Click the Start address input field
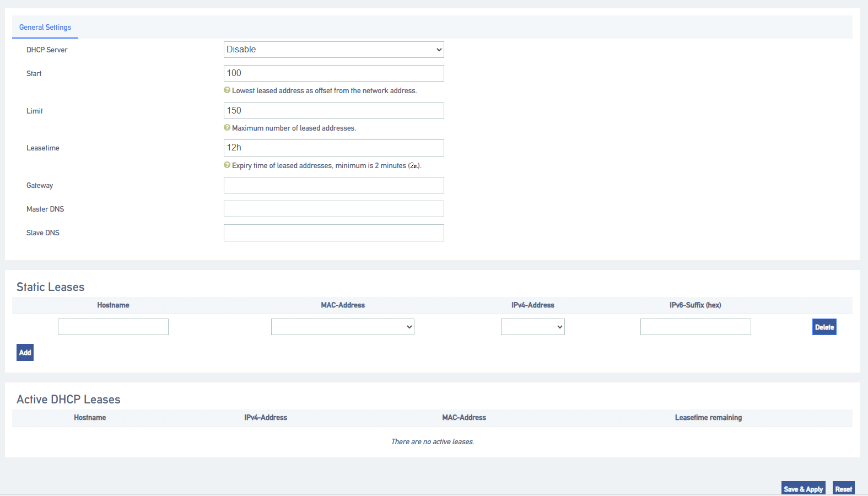This screenshot has width=868, height=496. tap(334, 73)
